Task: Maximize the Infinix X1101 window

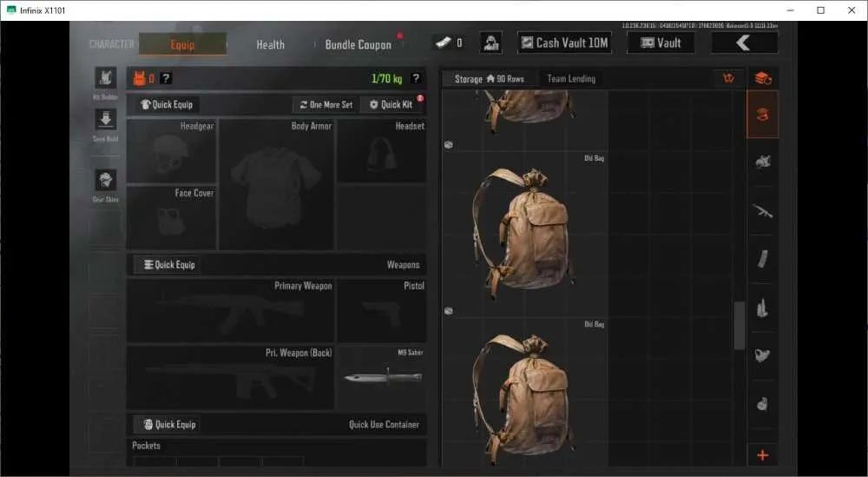Action: [821, 10]
